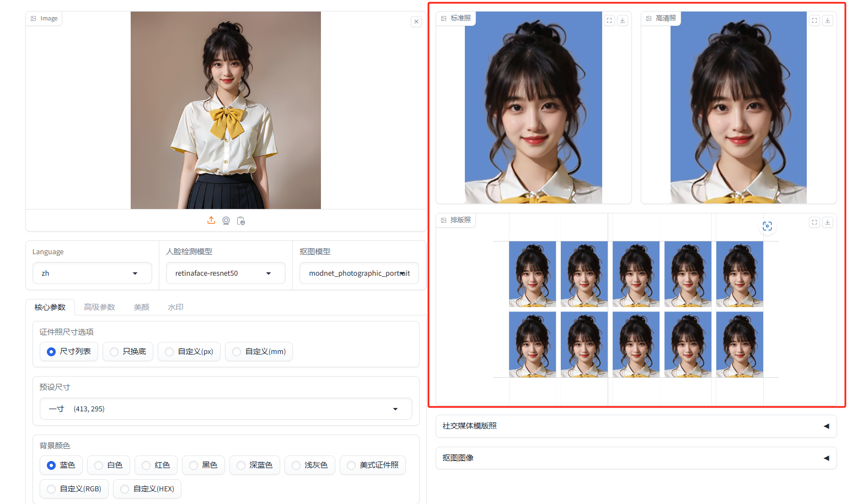Click the uploaded portrait photo
The height and width of the screenshot is (504, 847).
tap(226, 110)
